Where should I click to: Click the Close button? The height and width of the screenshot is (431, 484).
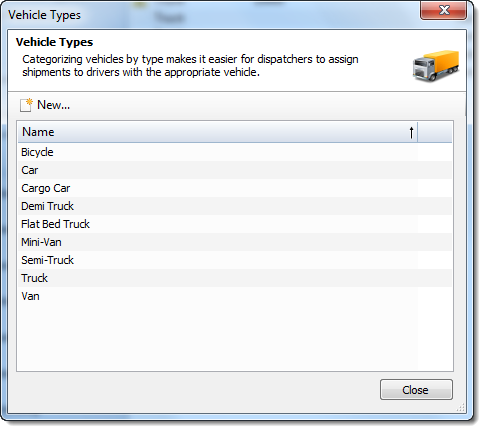pos(416,389)
